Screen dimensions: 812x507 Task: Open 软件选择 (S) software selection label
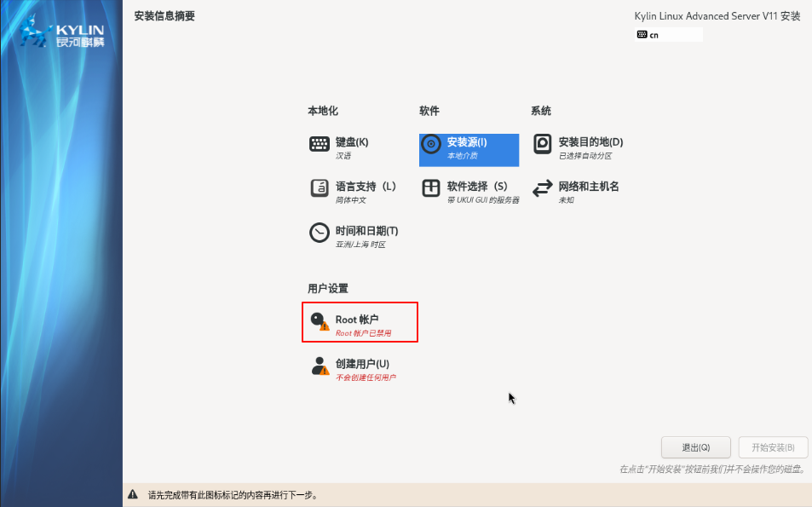(477, 187)
